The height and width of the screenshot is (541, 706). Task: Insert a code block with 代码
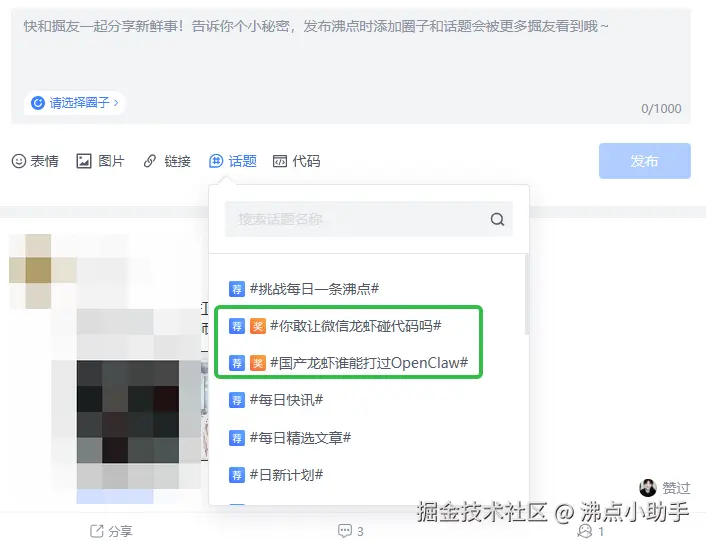click(297, 161)
